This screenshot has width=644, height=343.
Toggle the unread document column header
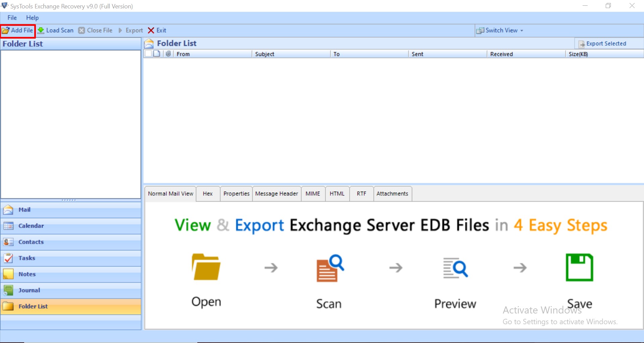(156, 54)
